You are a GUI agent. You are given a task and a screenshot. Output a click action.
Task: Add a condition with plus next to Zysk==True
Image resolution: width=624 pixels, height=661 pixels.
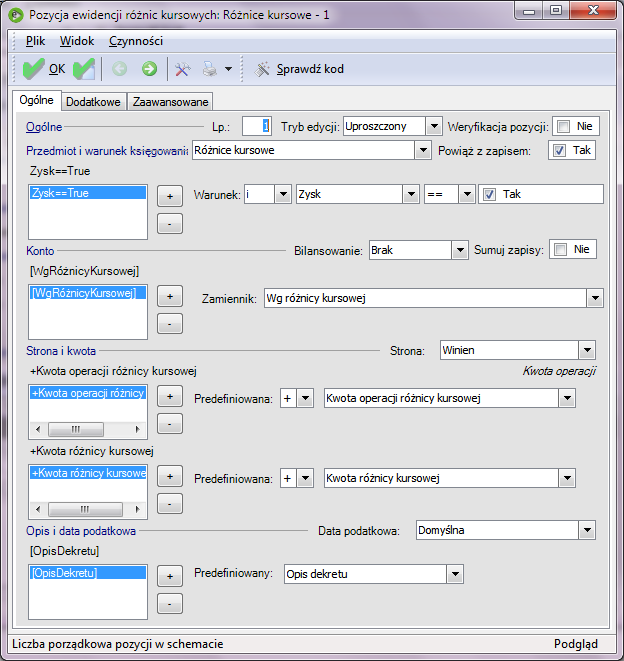tap(170, 196)
